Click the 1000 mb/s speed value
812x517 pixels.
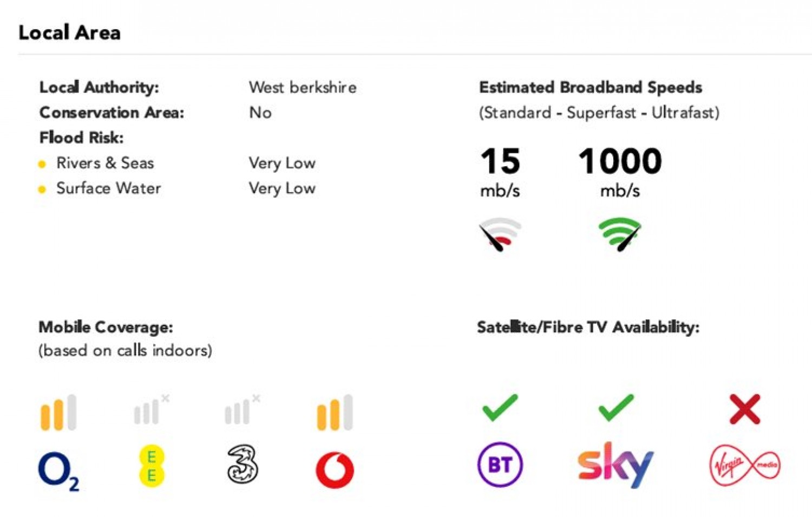[x=620, y=172]
